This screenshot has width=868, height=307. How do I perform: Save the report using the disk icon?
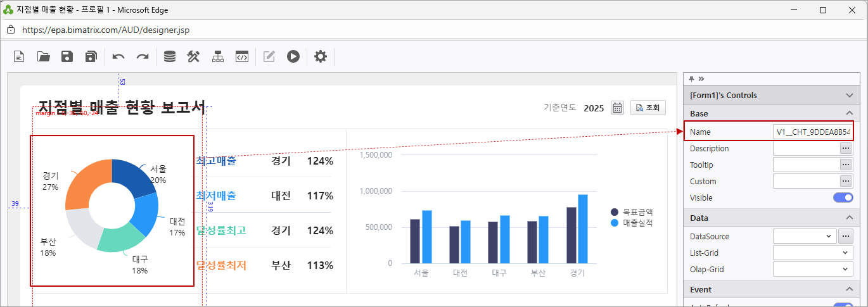tap(67, 56)
